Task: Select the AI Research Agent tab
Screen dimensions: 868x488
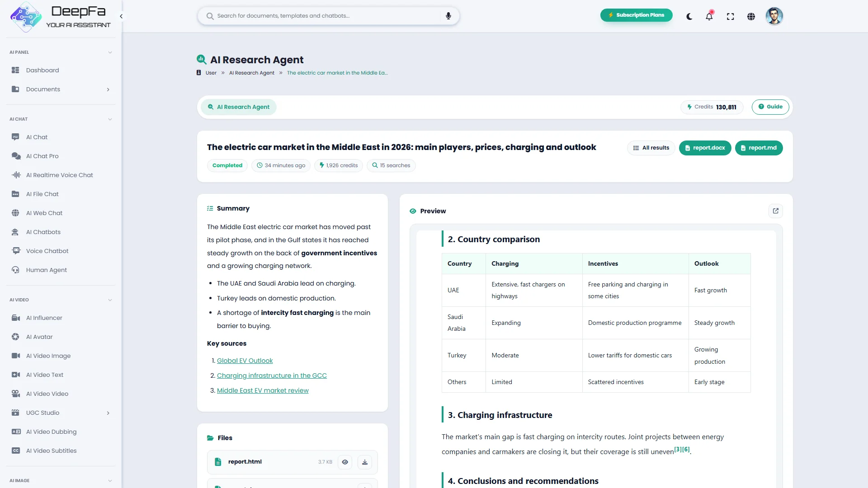Action: click(238, 107)
